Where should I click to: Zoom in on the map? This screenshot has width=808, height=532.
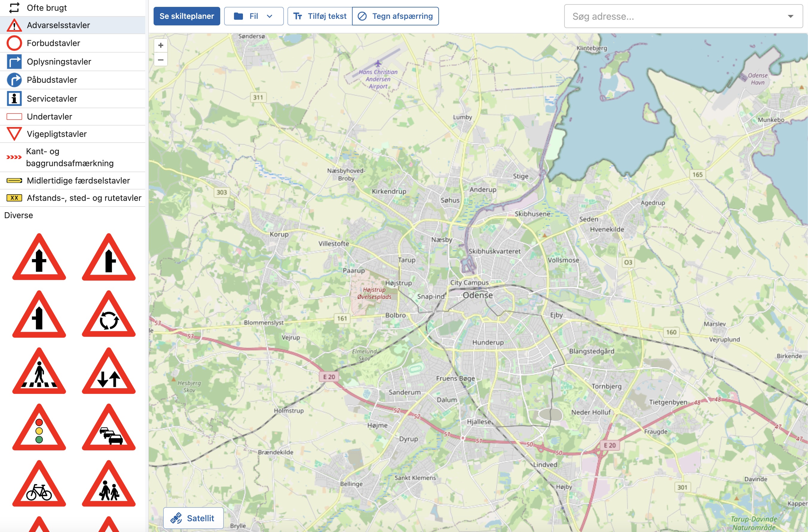[160, 45]
